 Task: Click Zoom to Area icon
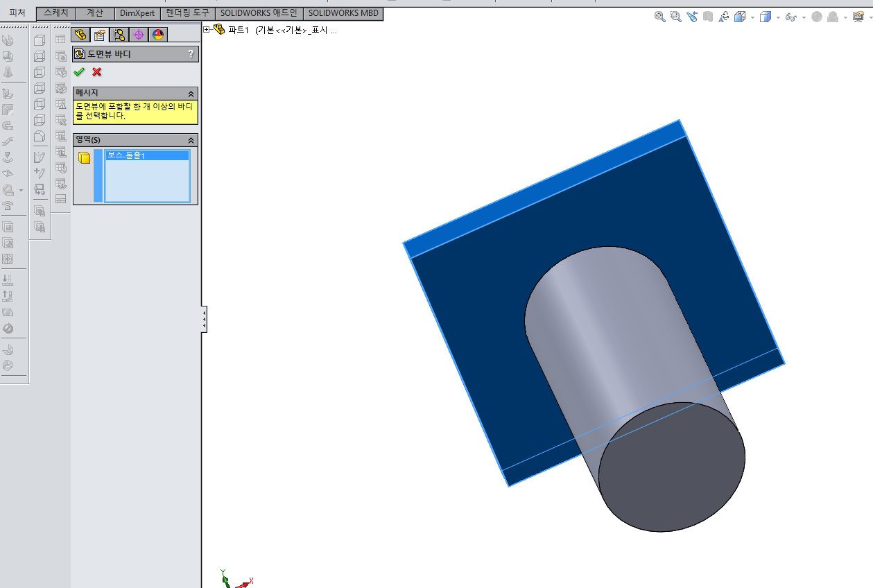[676, 17]
